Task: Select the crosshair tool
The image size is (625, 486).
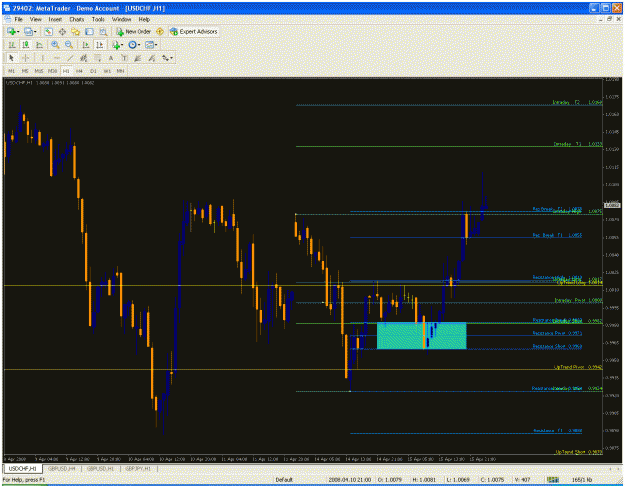Action: [26, 58]
